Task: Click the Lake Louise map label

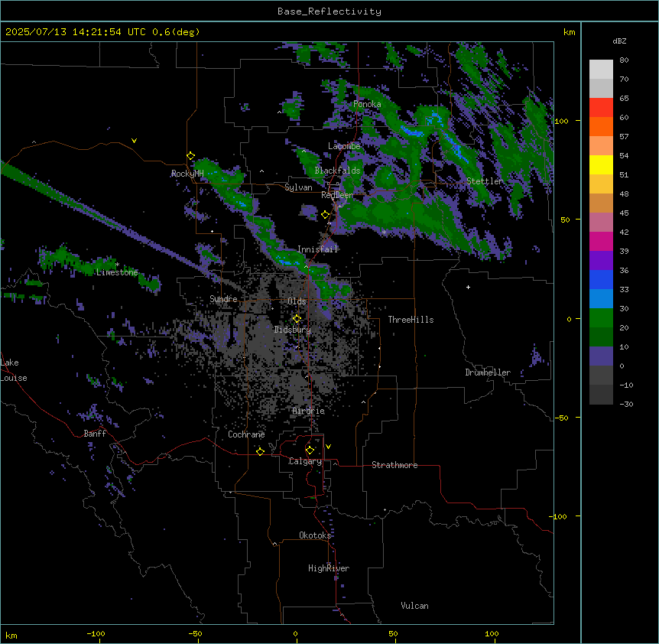Action: pyautogui.click(x=14, y=370)
